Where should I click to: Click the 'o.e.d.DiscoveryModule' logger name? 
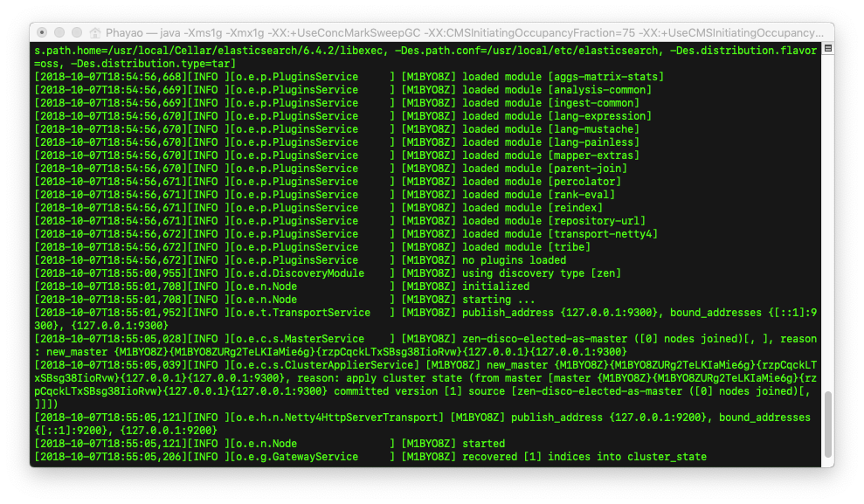(300, 273)
